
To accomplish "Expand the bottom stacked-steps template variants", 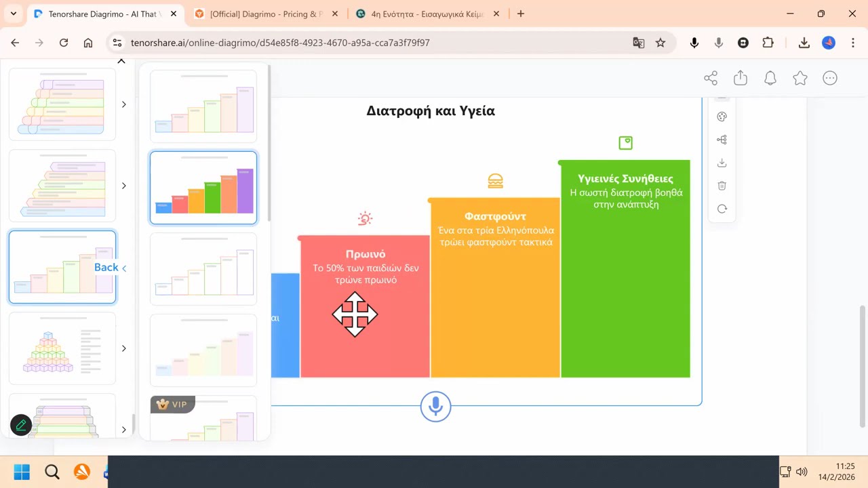I will [x=123, y=430].
